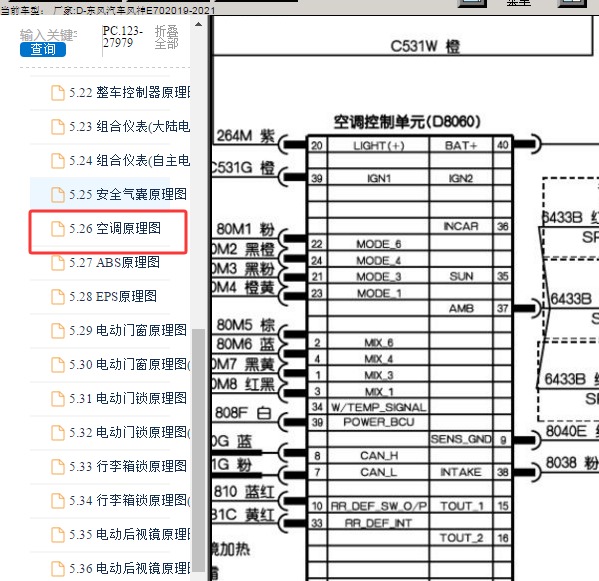Click the IGN1 pin cell
Image resolution: width=599 pixels, height=581 pixels.
pyautogui.click(x=379, y=178)
